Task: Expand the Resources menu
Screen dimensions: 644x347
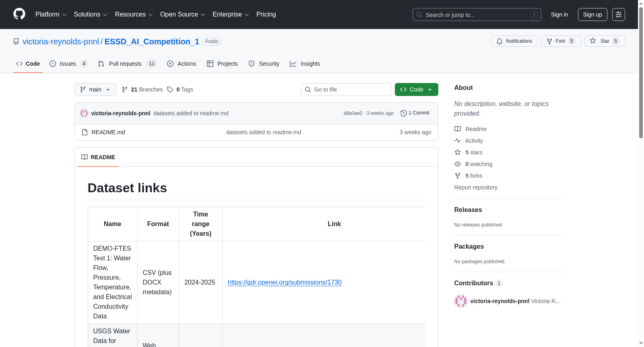Action: (x=134, y=15)
